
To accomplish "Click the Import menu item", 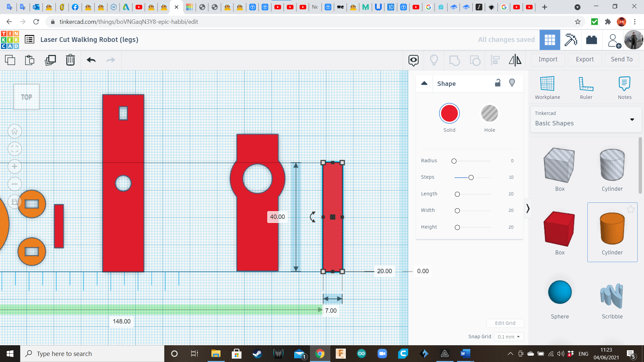I will pyautogui.click(x=548, y=59).
